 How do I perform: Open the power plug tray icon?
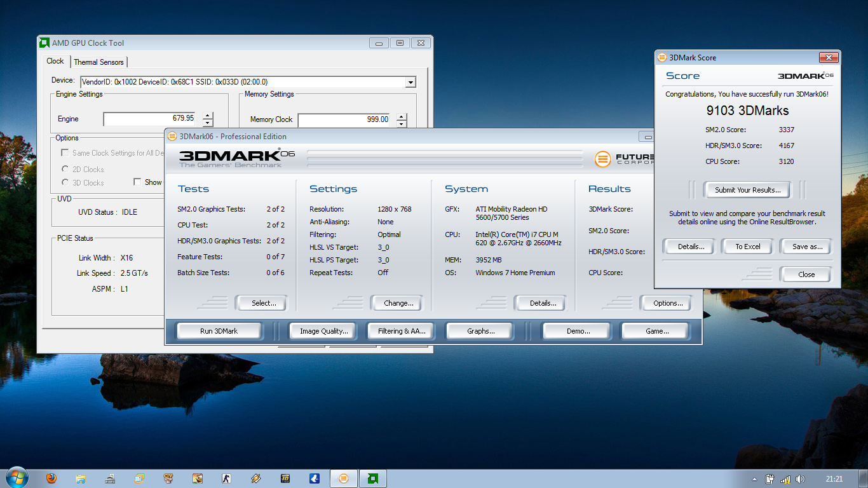click(x=770, y=479)
